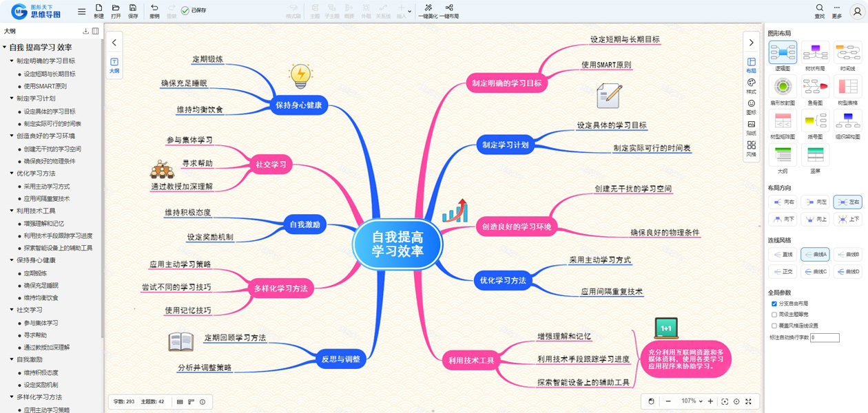Open the 更多 more menu

point(837,10)
